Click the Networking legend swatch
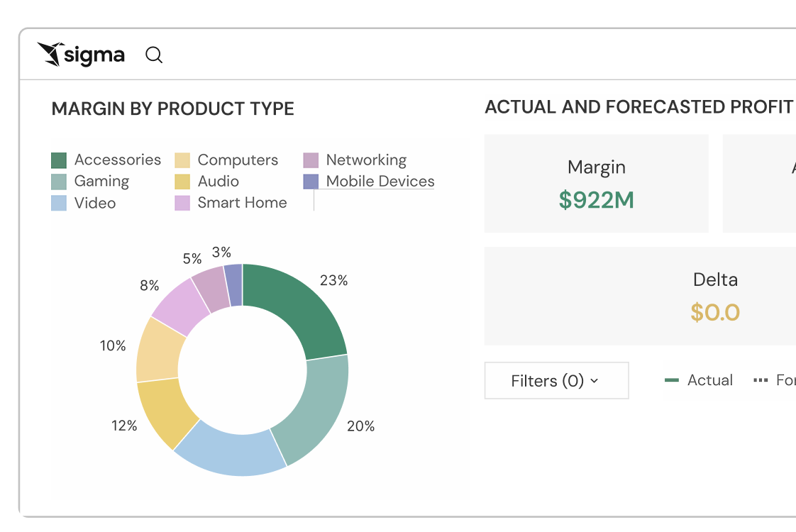This screenshot has width=796, height=532. [311, 160]
